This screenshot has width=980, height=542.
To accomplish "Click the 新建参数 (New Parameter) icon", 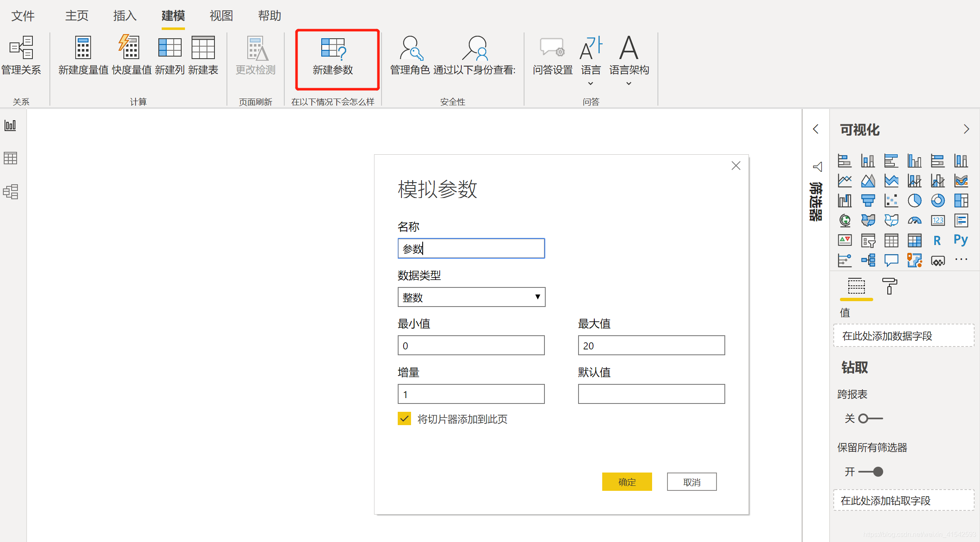I will tap(333, 49).
